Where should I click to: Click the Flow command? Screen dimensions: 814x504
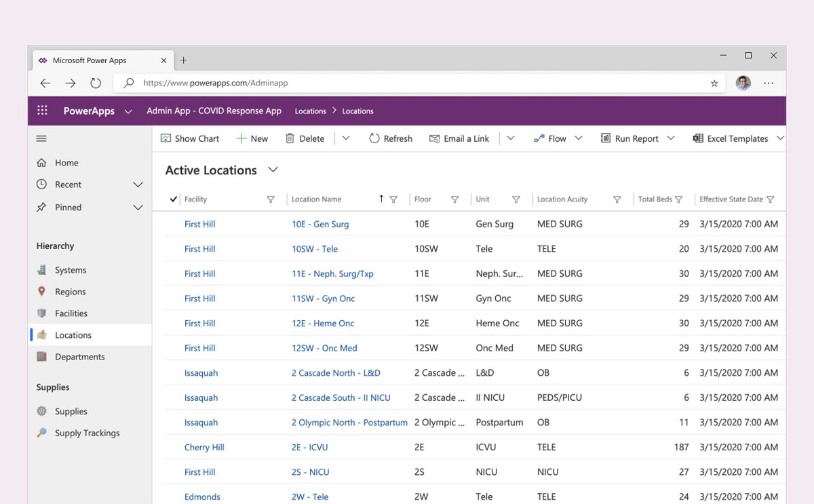pyautogui.click(x=550, y=138)
